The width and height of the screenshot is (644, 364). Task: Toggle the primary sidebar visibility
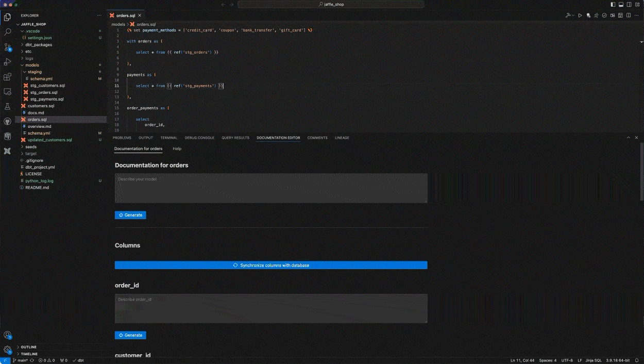(x=613, y=4)
